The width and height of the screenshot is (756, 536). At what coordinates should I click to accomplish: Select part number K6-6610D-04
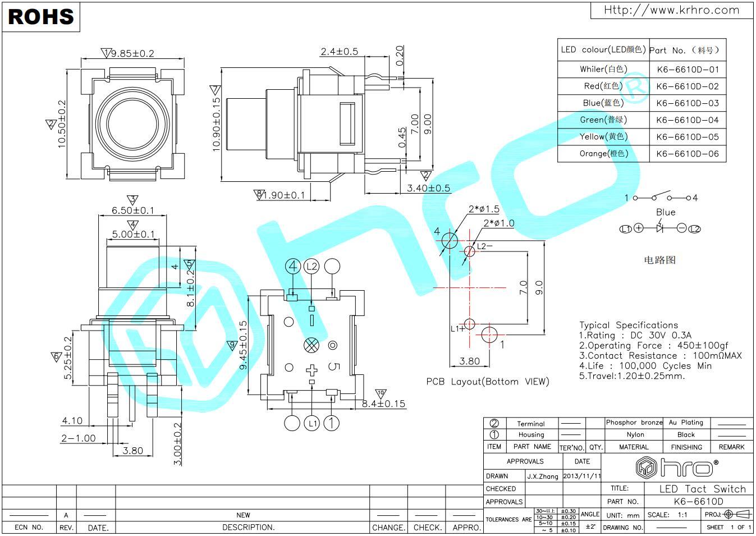point(688,120)
